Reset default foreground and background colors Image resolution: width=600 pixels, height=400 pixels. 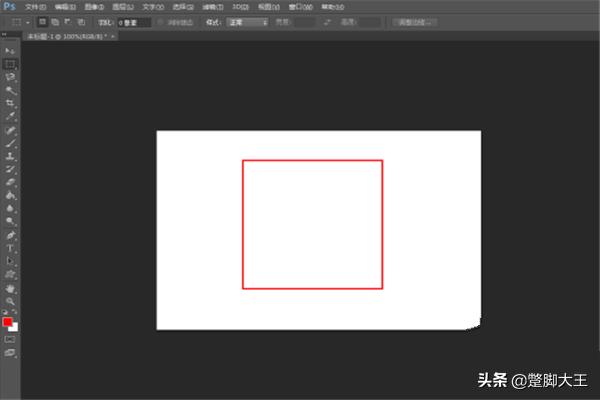[x=5, y=312]
